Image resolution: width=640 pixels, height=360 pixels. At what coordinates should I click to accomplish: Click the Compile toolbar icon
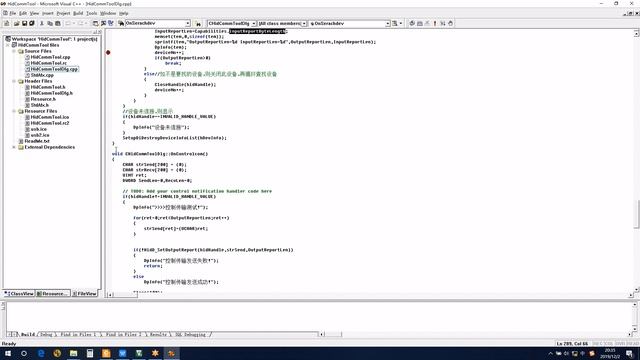pos(412,24)
